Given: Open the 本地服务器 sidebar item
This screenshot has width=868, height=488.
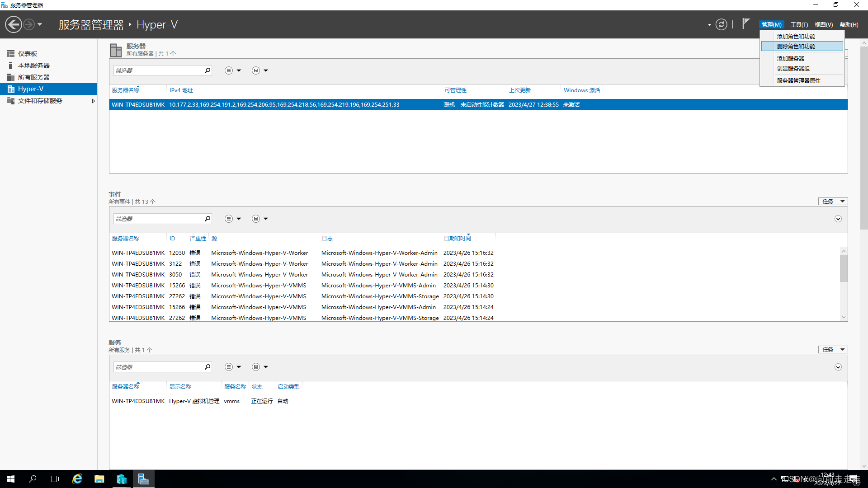Looking at the screenshot, I should click(x=34, y=66).
